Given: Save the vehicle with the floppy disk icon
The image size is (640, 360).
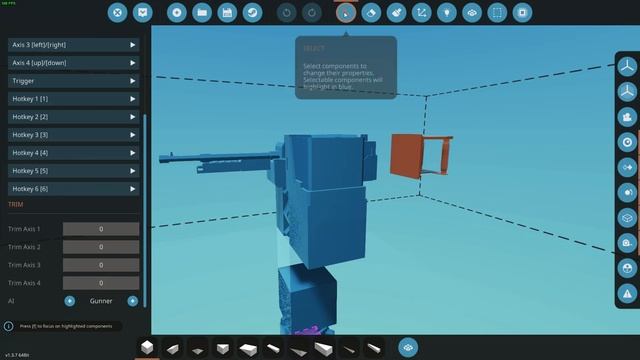Looking at the screenshot, I should 227,13.
